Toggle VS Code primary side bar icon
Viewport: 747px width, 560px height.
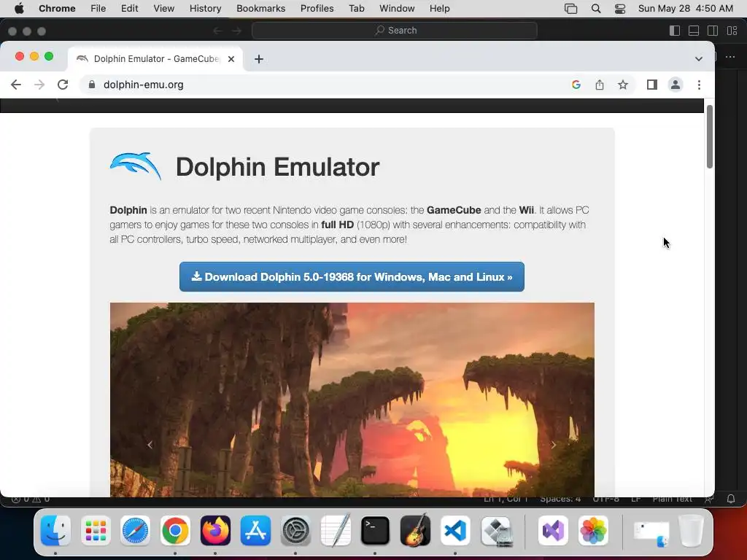coord(675,31)
